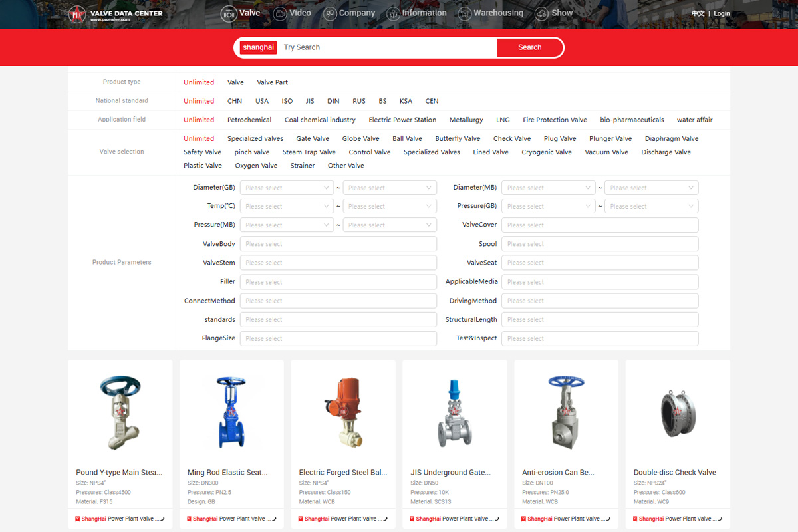This screenshot has width=798, height=532.
Task: Click the Show icon in navigation bar
Action: pos(541,13)
